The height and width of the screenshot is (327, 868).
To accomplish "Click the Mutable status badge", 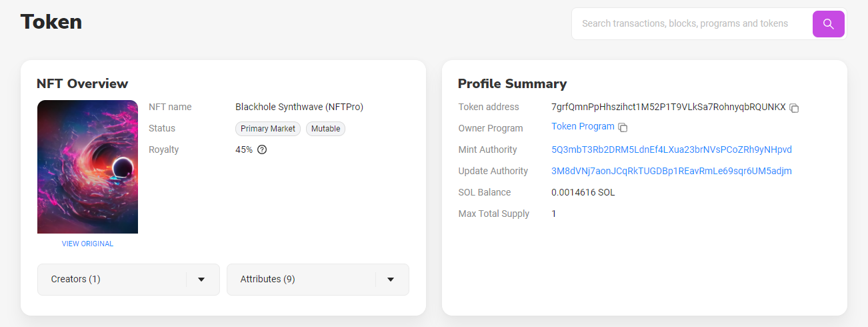I will [x=325, y=129].
